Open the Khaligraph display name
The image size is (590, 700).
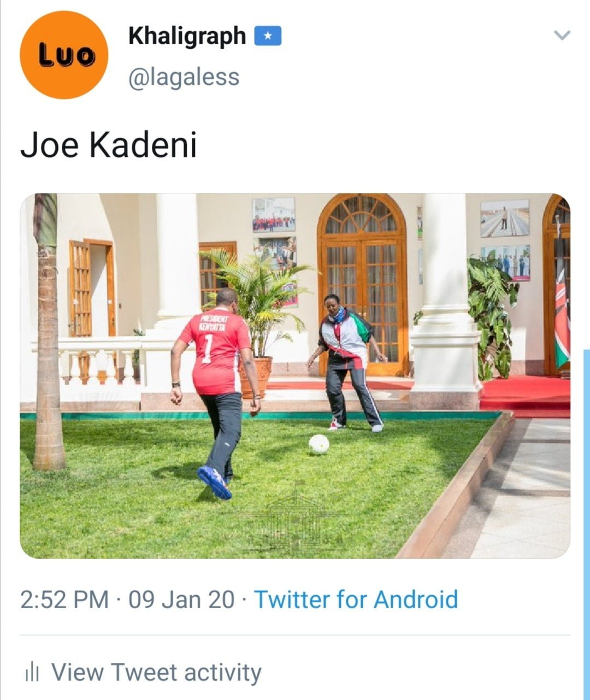pos(187,37)
